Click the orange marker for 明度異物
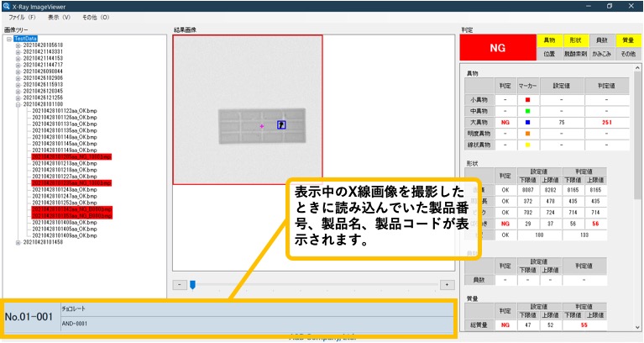 click(x=527, y=133)
